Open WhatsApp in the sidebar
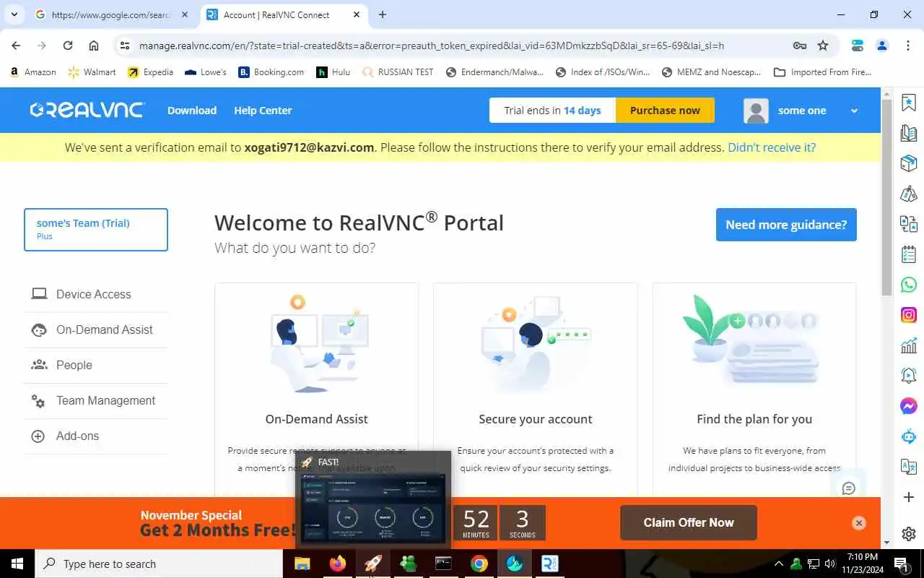 click(909, 285)
